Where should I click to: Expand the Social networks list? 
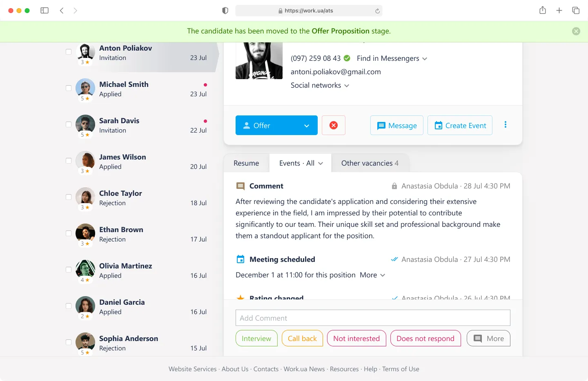[320, 85]
